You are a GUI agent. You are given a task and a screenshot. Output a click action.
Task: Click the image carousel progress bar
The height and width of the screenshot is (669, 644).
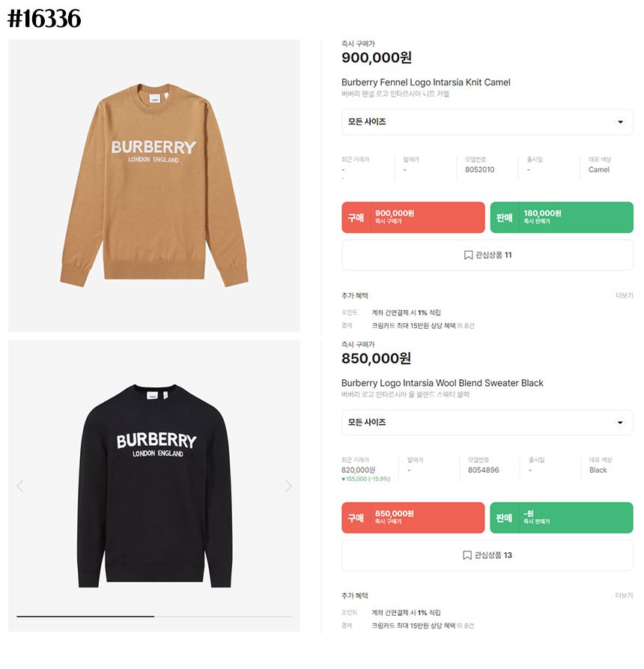[154, 616]
